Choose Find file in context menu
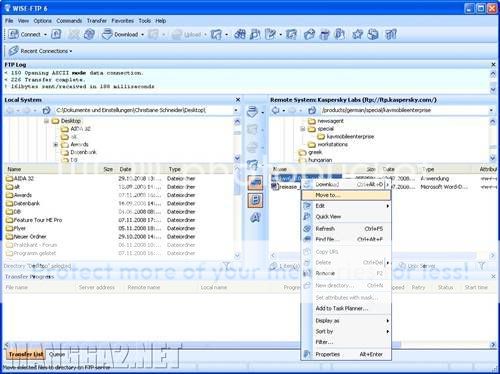The height and width of the screenshot is (374, 500). 346,239
